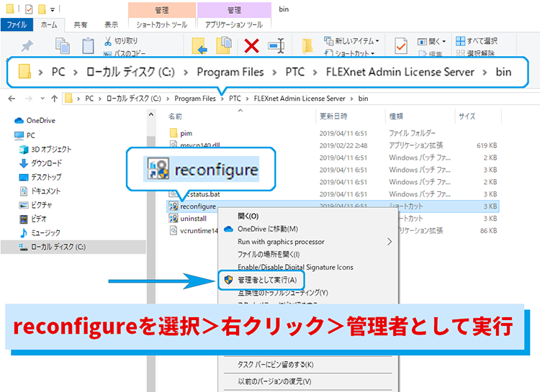
Task: Expand Run with graphics processor submenu
Action: 390,242
